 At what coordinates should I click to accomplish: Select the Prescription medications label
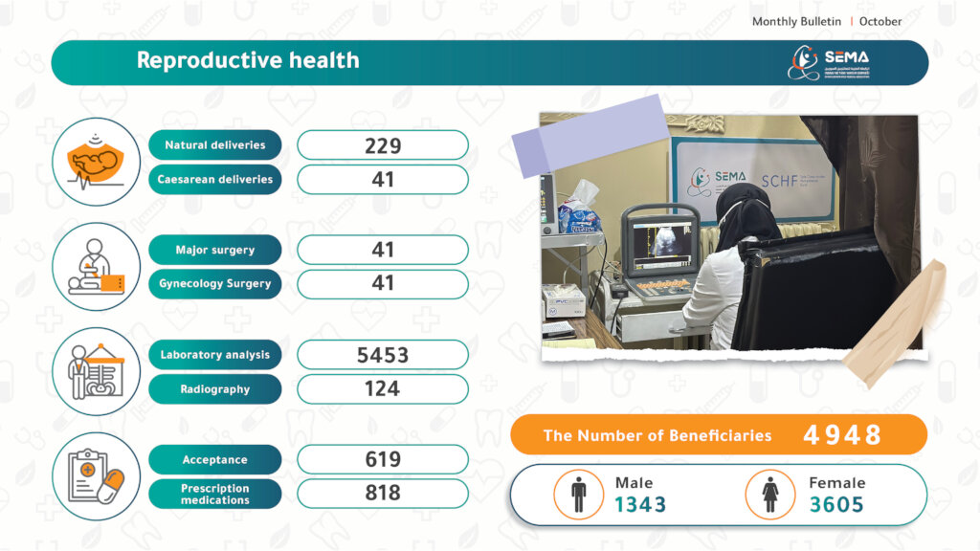click(215, 494)
